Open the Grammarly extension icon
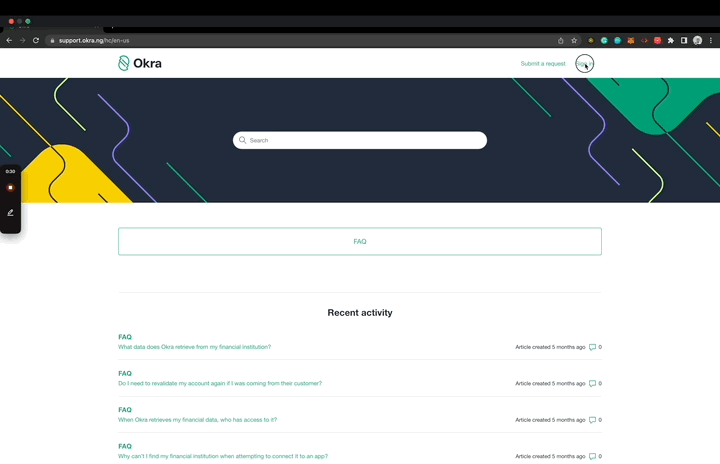Viewport: 720px width, 464px height. 604,40
